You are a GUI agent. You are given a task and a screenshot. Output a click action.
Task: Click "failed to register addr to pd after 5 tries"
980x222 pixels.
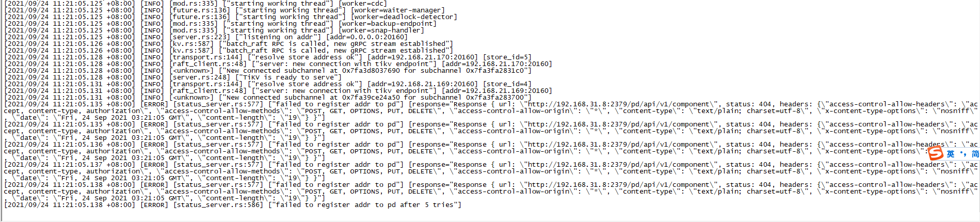point(364,205)
